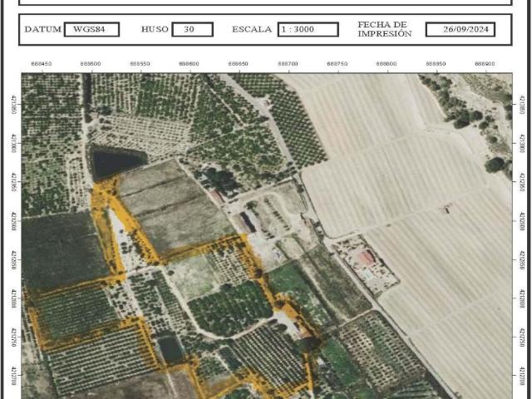Click the 688500 coordinate label above the map
532x399 pixels.
[x=91, y=63]
